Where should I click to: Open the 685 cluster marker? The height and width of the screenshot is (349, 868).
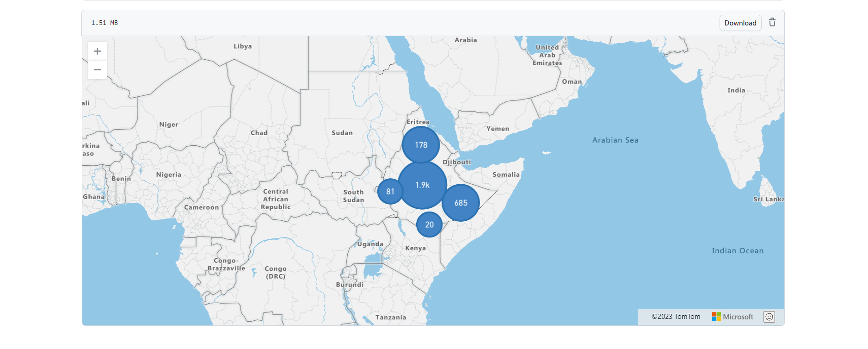[x=461, y=203]
